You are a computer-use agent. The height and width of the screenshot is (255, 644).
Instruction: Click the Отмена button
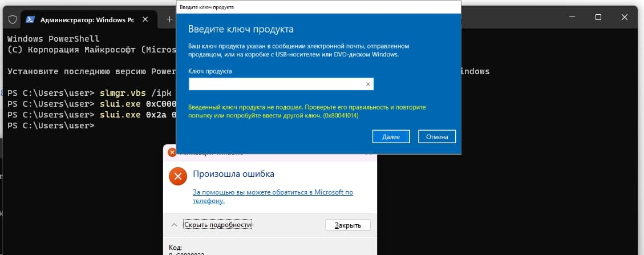pos(437,137)
